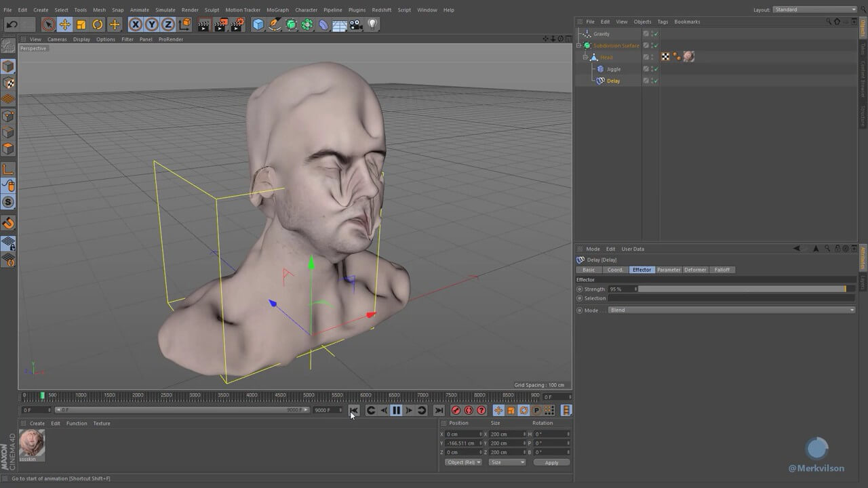Image resolution: width=868 pixels, height=488 pixels.
Task: Open the MoGraph menu
Action: (x=277, y=10)
